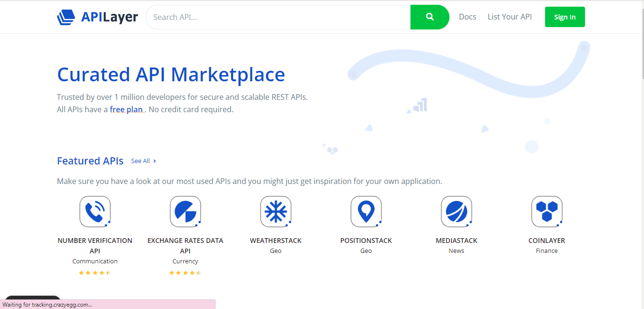Click the Coinlayer hexagons icon
The image size is (644, 309).
click(546, 211)
